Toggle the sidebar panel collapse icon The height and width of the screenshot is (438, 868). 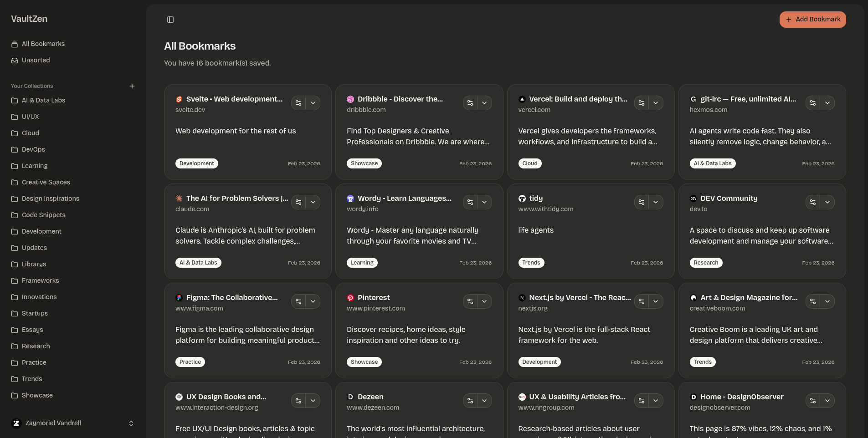tap(170, 19)
